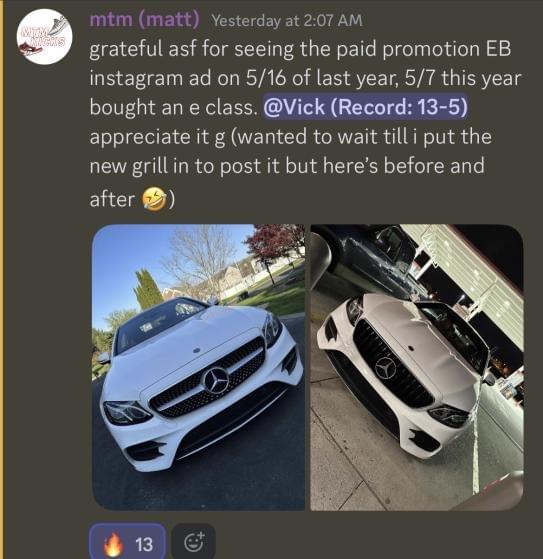Viewport: 543px width, 559px height.
Task: Click the Mercedes star on the night photo
Action: click(x=386, y=369)
